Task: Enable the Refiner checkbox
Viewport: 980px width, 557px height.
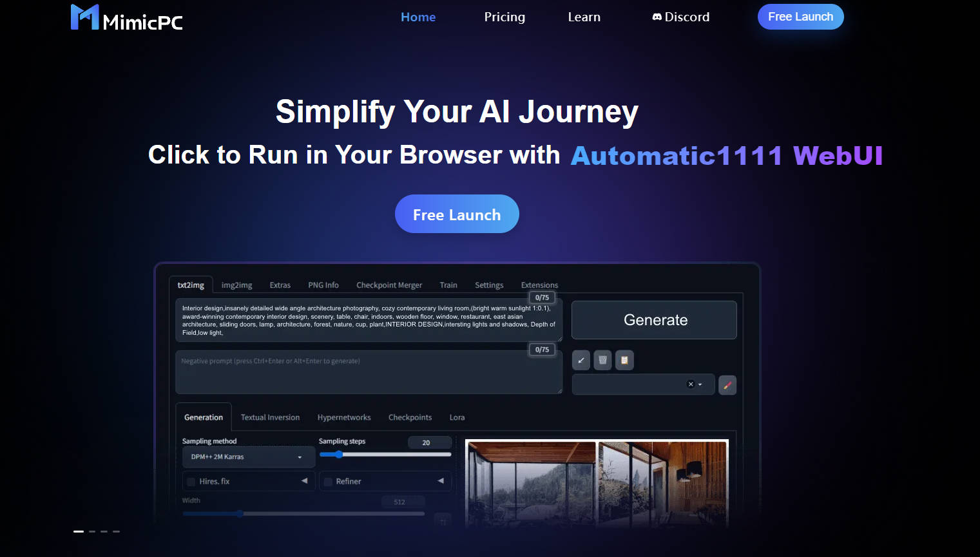Action: pyautogui.click(x=328, y=482)
